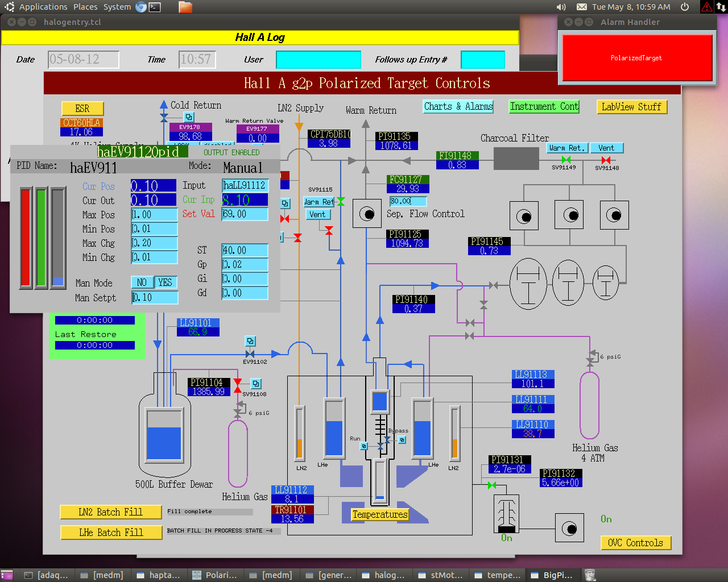The image size is (728, 582).
Task: Open terminal from top panel launcher
Action: click(x=155, y=7)
